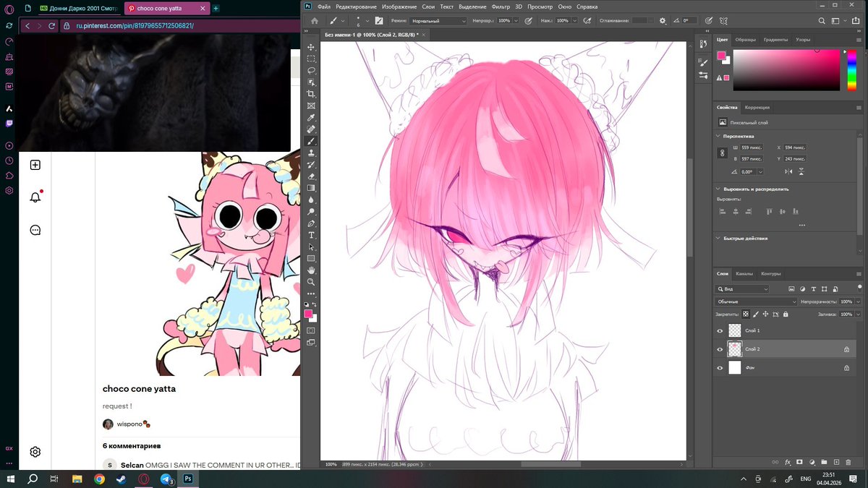Switch to the Каналы tab
This screenshot has width=868, height=488.
744,274
